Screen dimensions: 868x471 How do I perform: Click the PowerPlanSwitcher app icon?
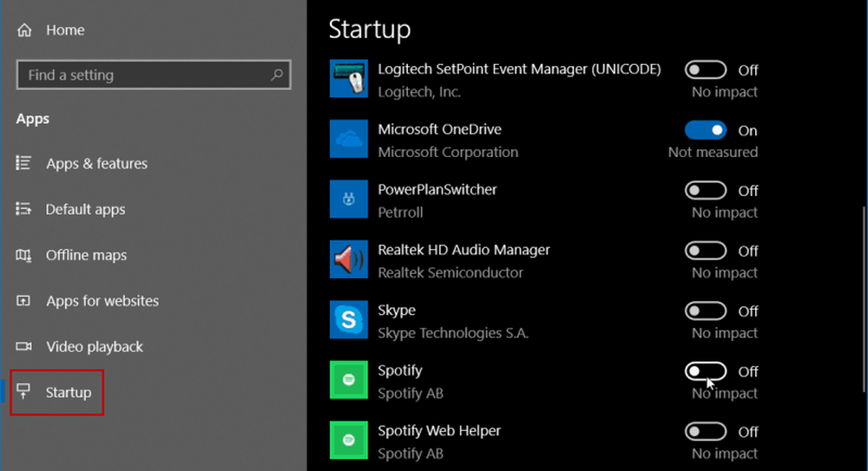[349, 200]
